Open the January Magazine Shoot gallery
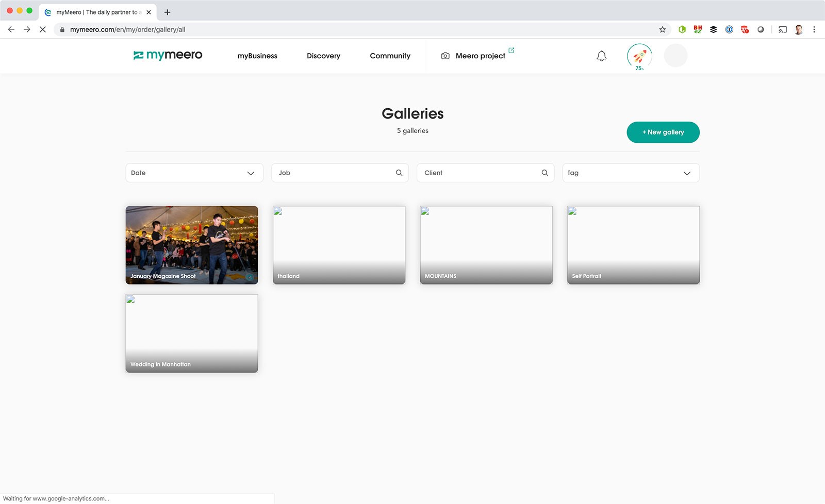 point(192,245)
